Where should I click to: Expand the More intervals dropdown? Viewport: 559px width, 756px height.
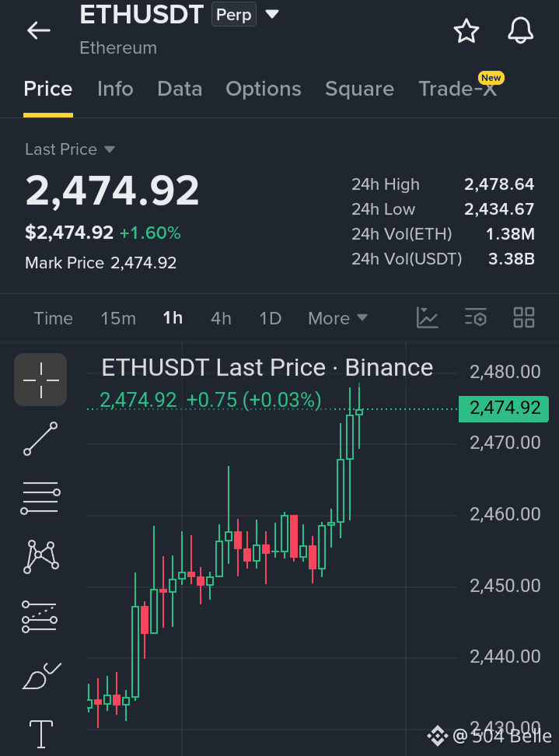337,318
